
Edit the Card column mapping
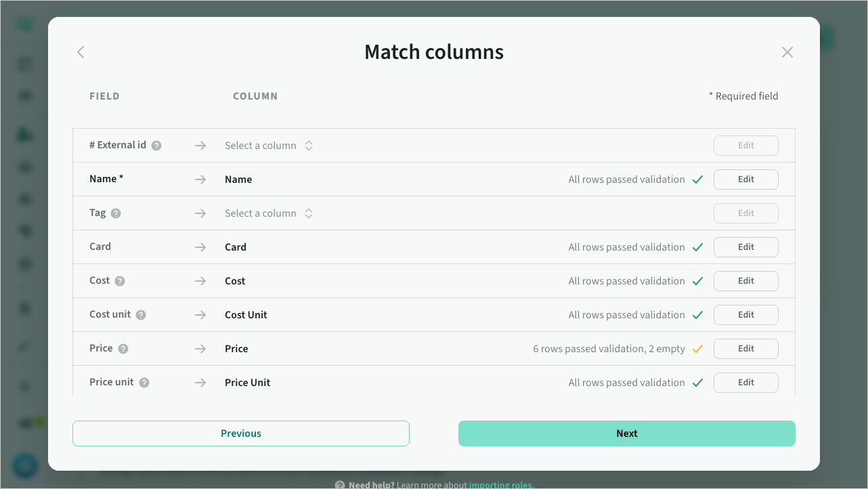click(x=745, y=247)
